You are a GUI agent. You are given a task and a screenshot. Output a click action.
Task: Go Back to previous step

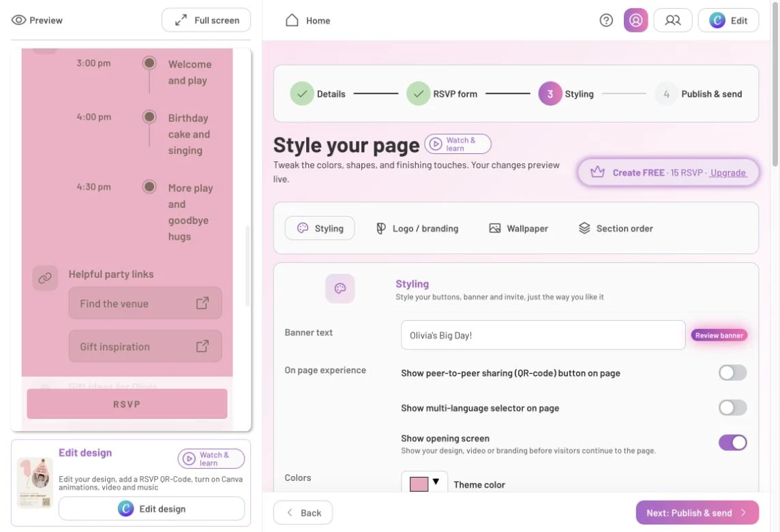pos(303,513)
